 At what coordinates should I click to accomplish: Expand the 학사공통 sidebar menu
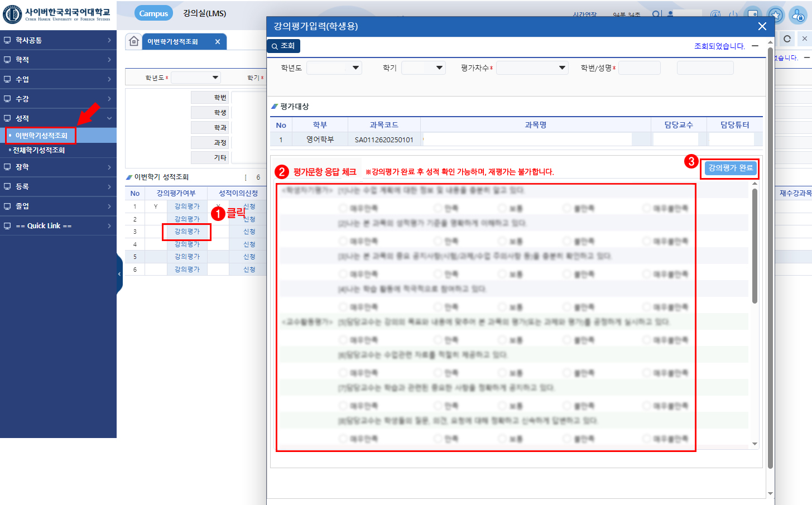(58, 40)
